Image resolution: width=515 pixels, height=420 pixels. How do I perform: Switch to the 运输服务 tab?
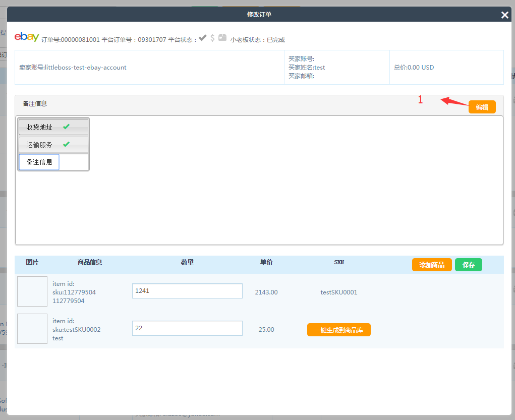click(39, 145)
